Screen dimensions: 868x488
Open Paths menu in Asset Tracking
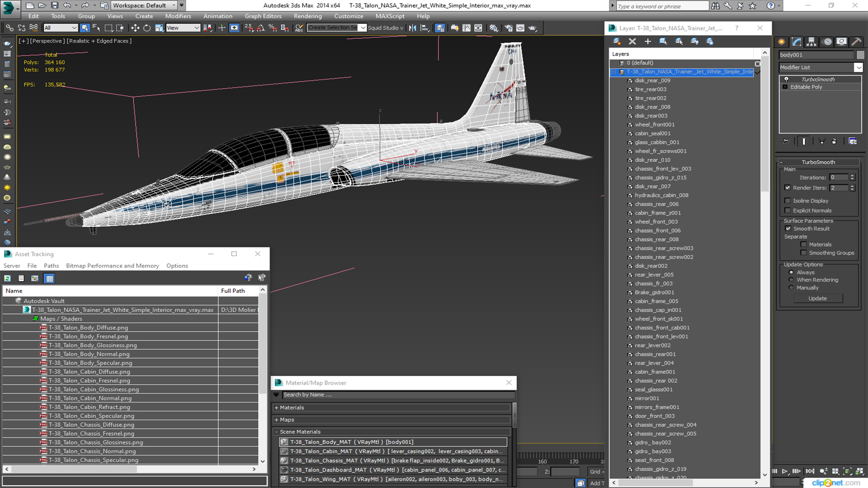coord(51,266)
